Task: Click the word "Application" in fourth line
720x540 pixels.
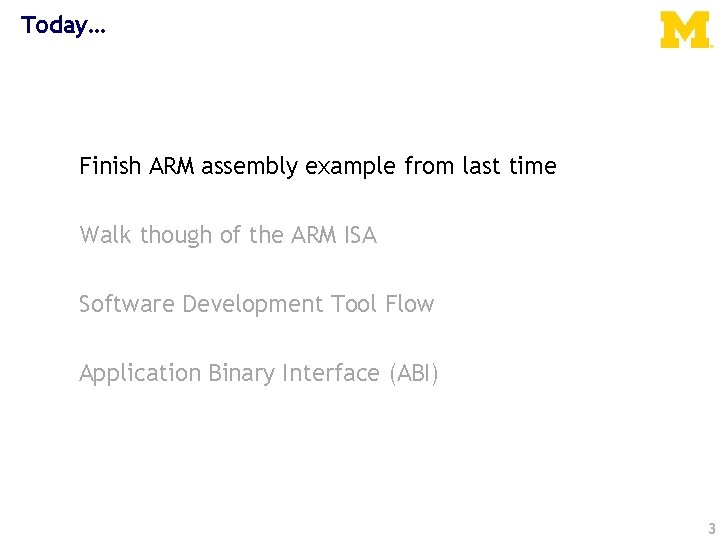Action: pyautogui.click(x=141, y=374)
